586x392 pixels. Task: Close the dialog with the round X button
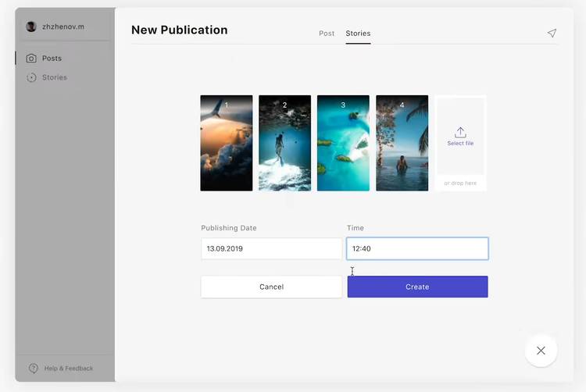541,351
